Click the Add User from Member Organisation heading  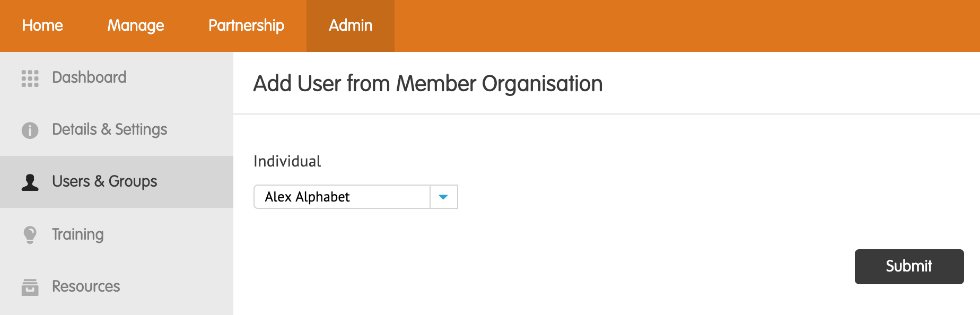pyautogui.click(x=428, y=84)
